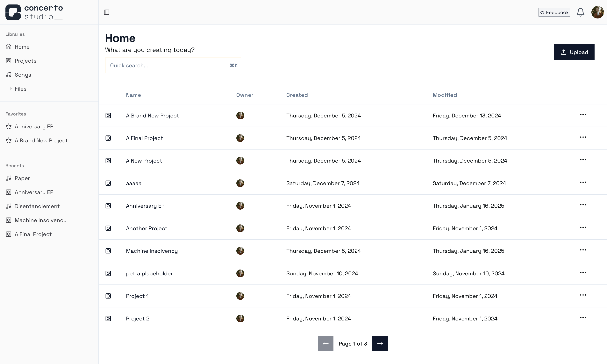Click the Feedback button
This screenshot has width=607, height=364.
(554, 12)
